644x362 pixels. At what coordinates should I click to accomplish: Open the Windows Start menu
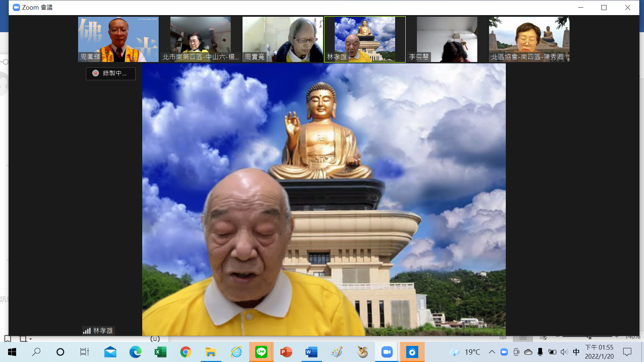tap(12, 352)
